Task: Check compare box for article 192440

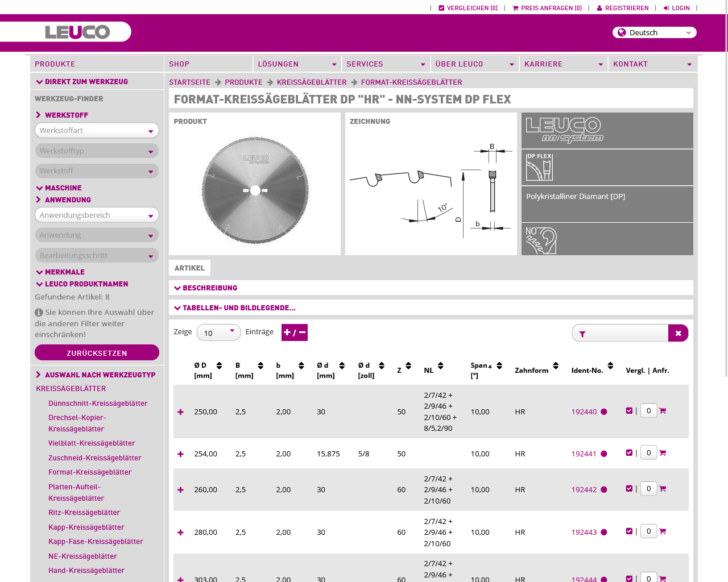Action: (629, 411)
